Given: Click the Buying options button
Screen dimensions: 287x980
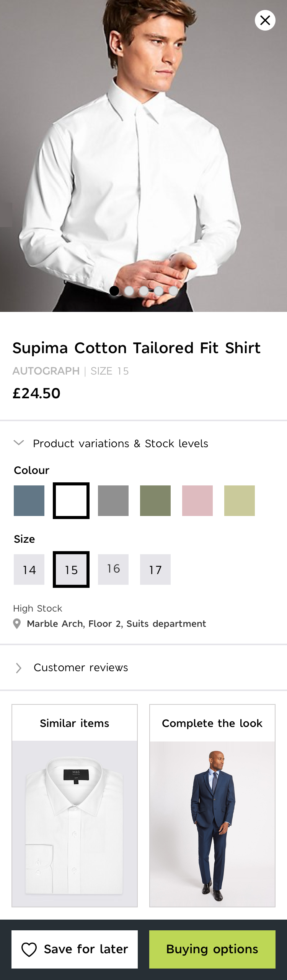Looking at the screenshot, I should (212, 949).
